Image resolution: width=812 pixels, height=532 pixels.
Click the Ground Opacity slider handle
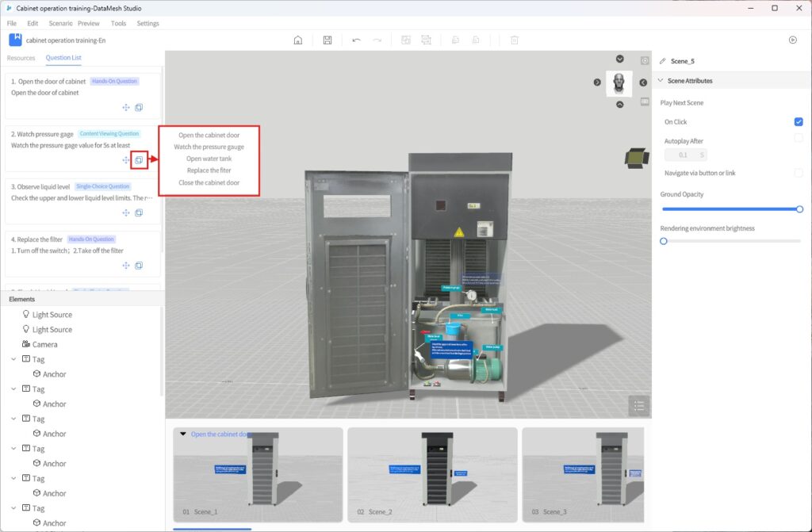point(799,209)
